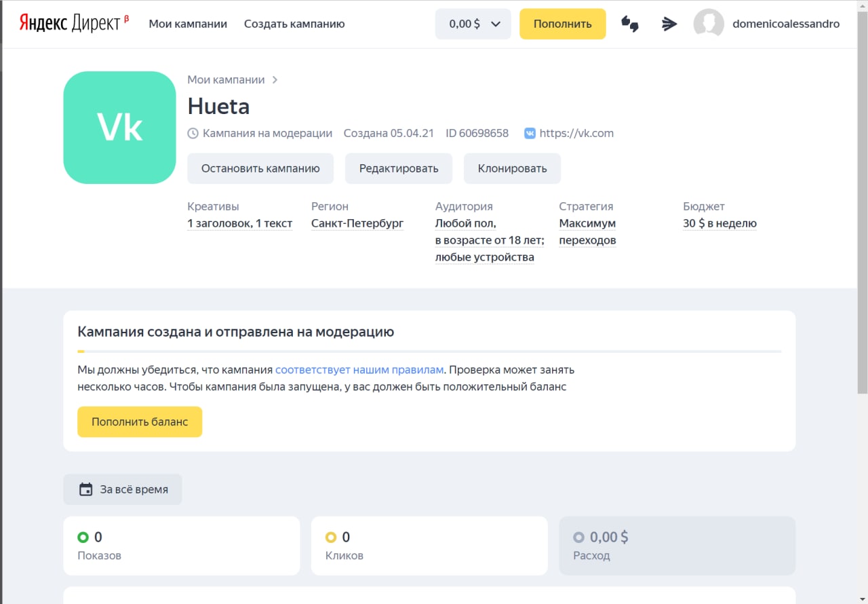
Task: Click the Кампания на модерации status
Action: pyautogui.click(x=267, y=133)
